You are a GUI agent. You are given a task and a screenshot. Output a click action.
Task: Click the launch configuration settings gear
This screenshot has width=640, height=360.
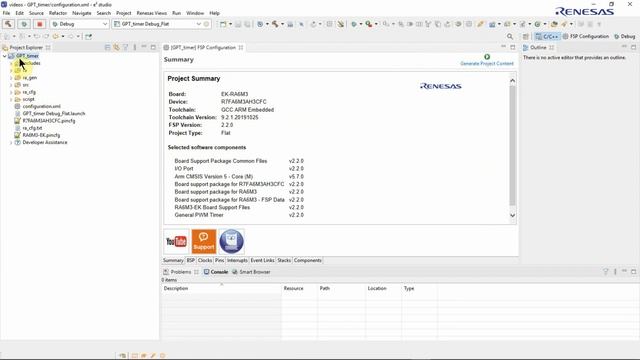click(207, 24)
